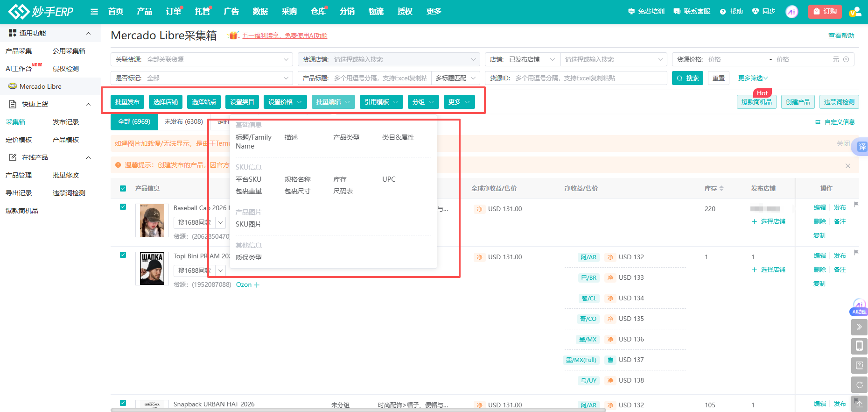Click the 订购 subscribe button
This screenshot has height=412, width=868.
tap(825, 11)
